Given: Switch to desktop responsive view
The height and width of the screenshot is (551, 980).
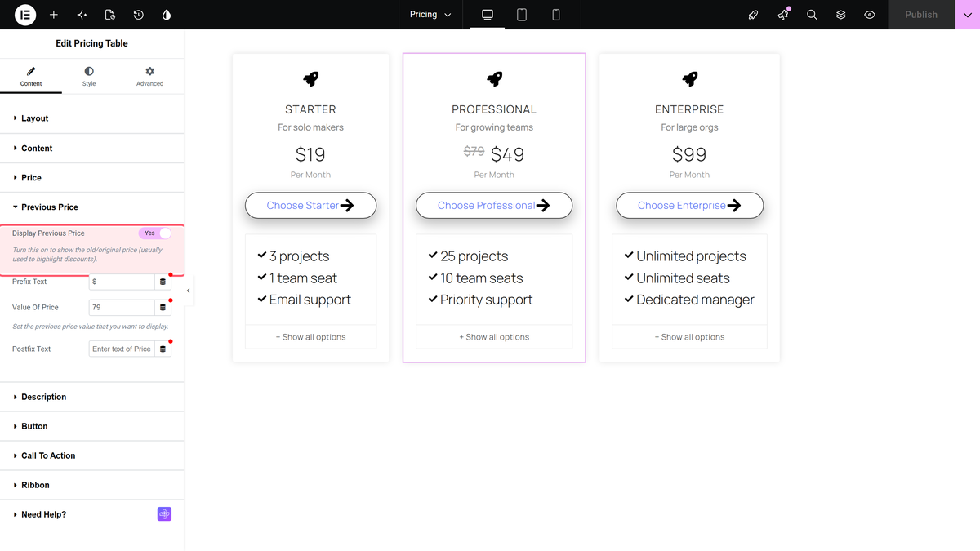Looking at the screenshot, I should click(x=488, y=15).
